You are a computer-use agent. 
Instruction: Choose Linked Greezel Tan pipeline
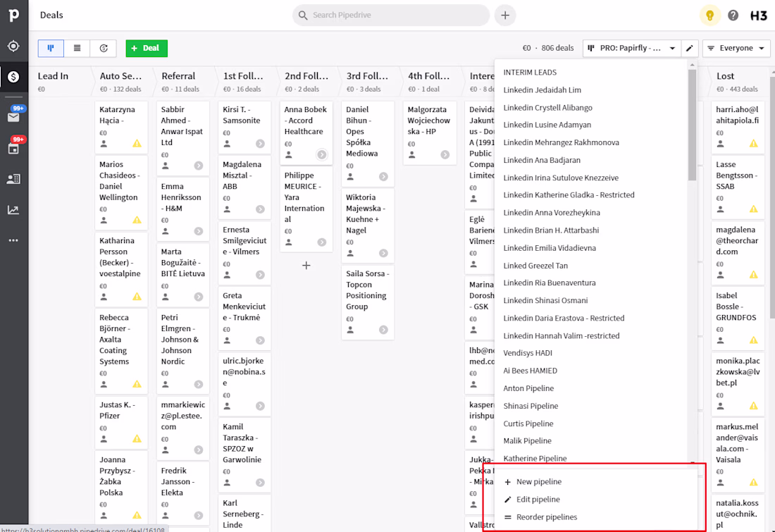click(535, 266)
